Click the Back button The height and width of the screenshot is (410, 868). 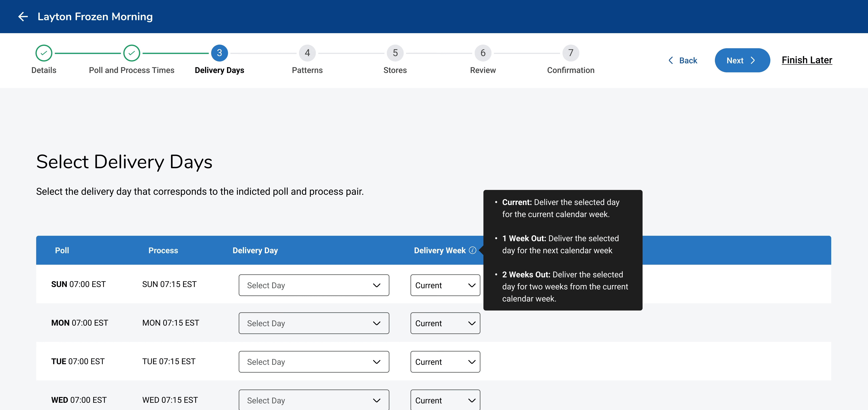coord(683,60)
